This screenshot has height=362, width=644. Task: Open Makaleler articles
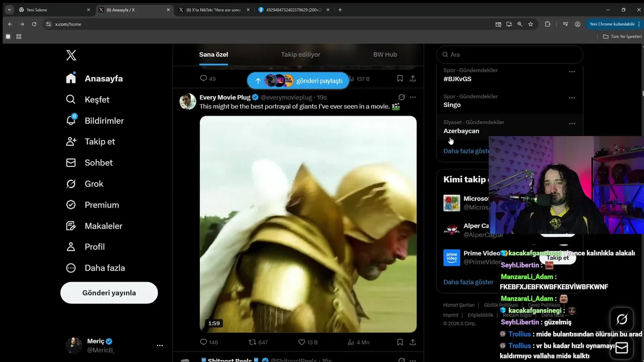pyautogui.click(x=94, y=226)
